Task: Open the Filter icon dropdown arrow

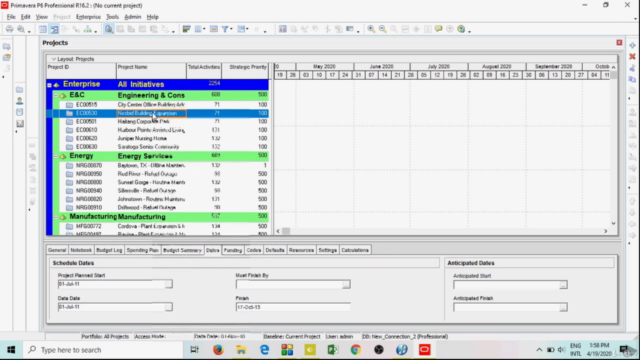Action: pyautogui.click(x=231, y=29)
